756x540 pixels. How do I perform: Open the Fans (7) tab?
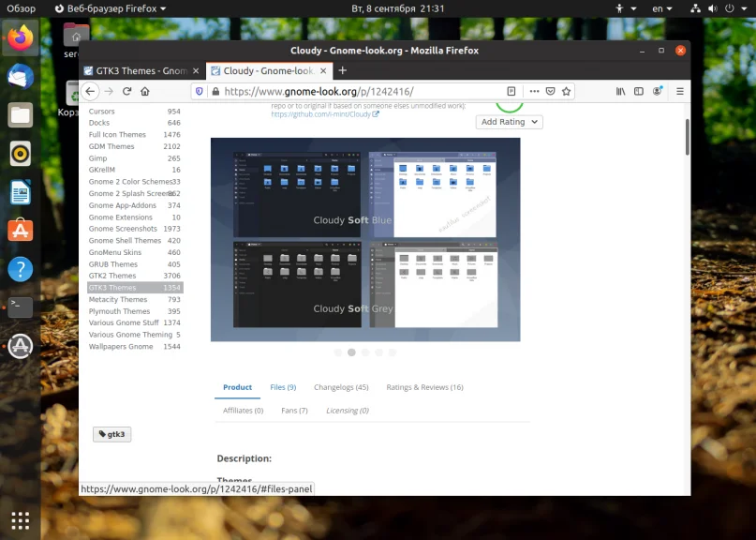coord(294,411)
